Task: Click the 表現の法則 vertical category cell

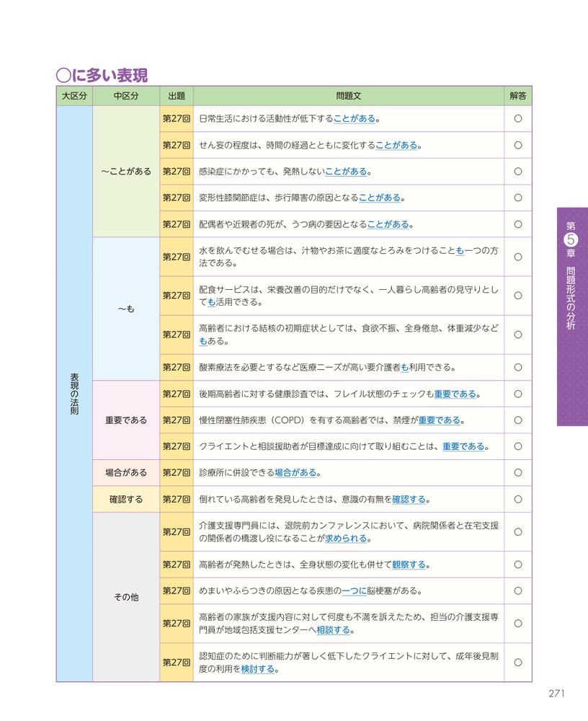Action: tap(74, 394)
